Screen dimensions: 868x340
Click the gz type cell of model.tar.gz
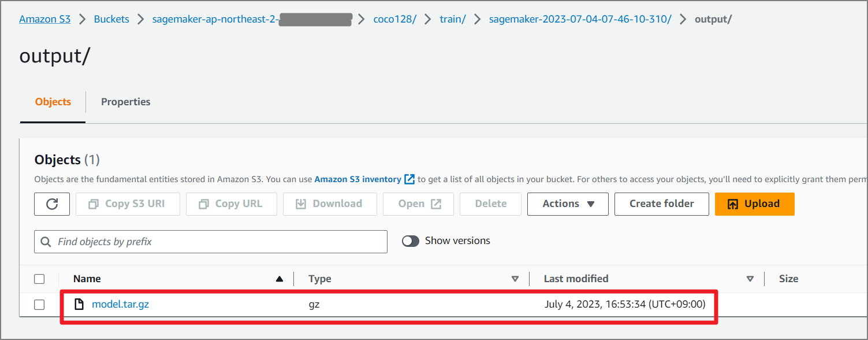[314, 304]
